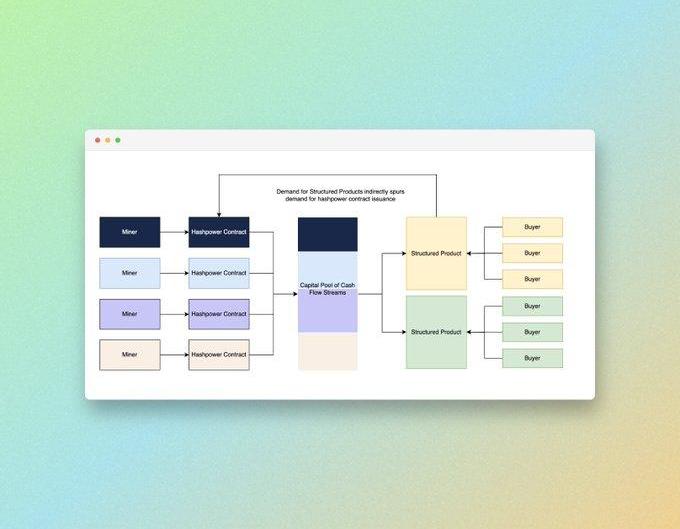
Task: Select the lowest yellow Buyer box
Action: (533, 279)
